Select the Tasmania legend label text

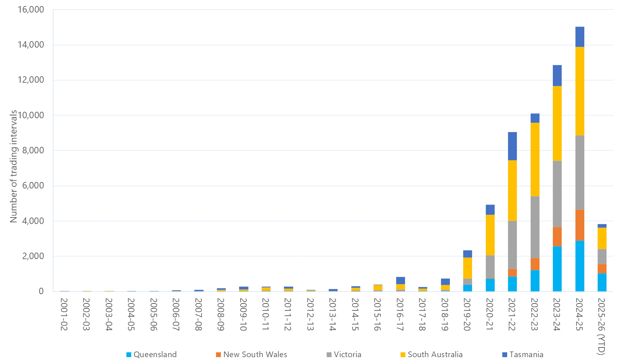coord(526,355)
